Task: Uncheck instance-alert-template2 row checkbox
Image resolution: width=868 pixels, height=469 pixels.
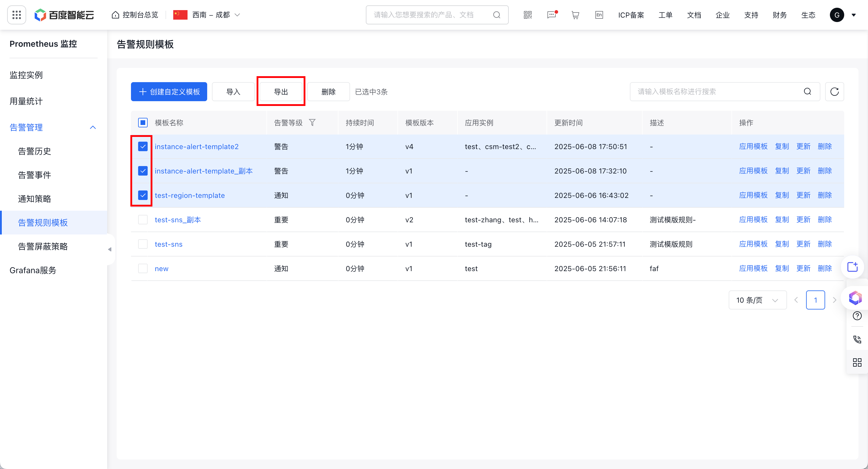Action: 143,146
